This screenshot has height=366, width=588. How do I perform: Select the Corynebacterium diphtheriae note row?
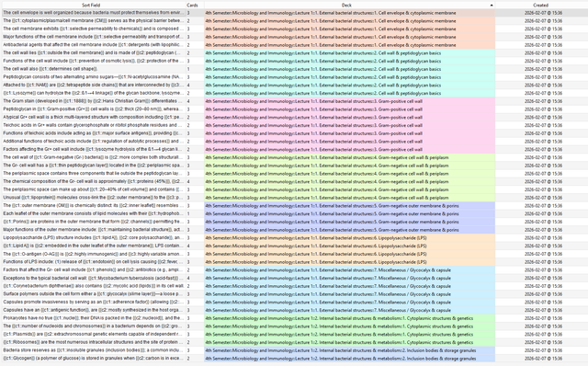click(294, 286)
